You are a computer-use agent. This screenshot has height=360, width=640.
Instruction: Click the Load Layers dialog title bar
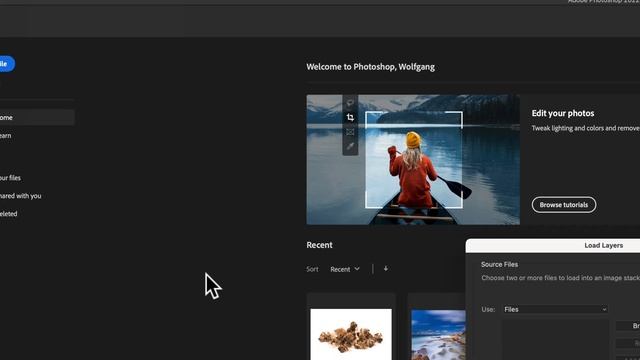pyautogui.click(x=553, y=245)
